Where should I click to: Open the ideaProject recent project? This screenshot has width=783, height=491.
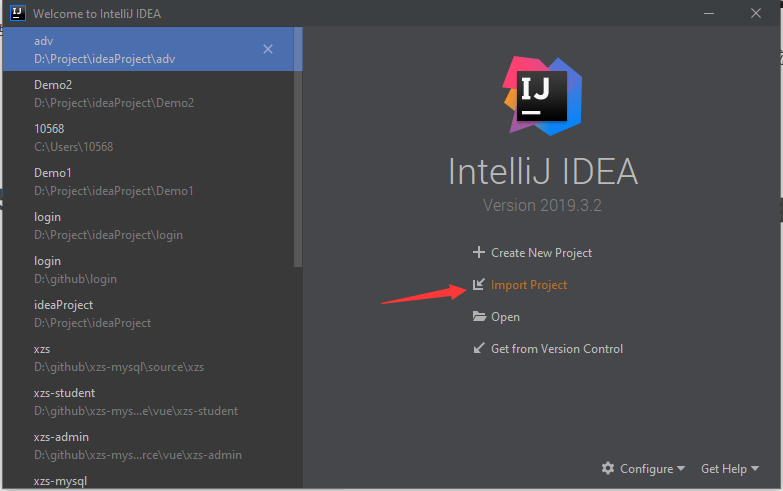149,313
